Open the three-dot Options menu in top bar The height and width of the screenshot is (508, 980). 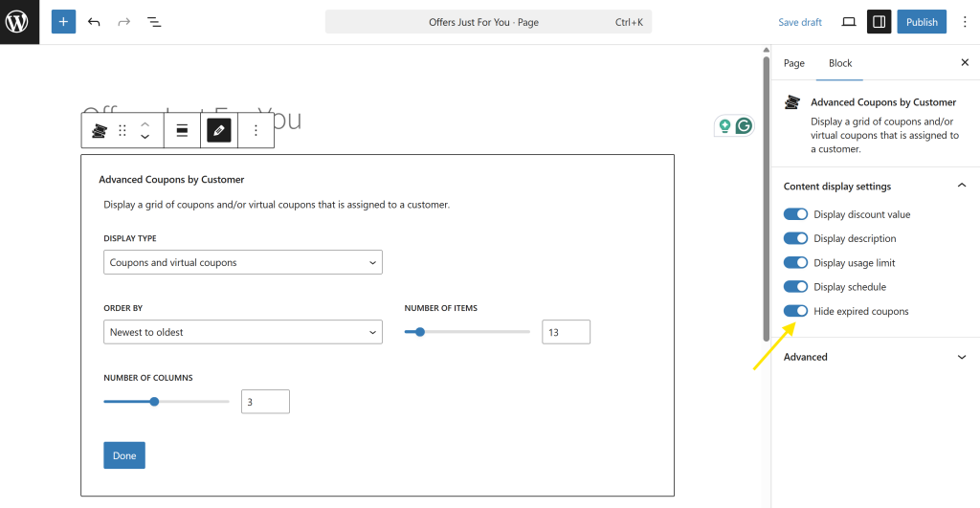[964, 22]
